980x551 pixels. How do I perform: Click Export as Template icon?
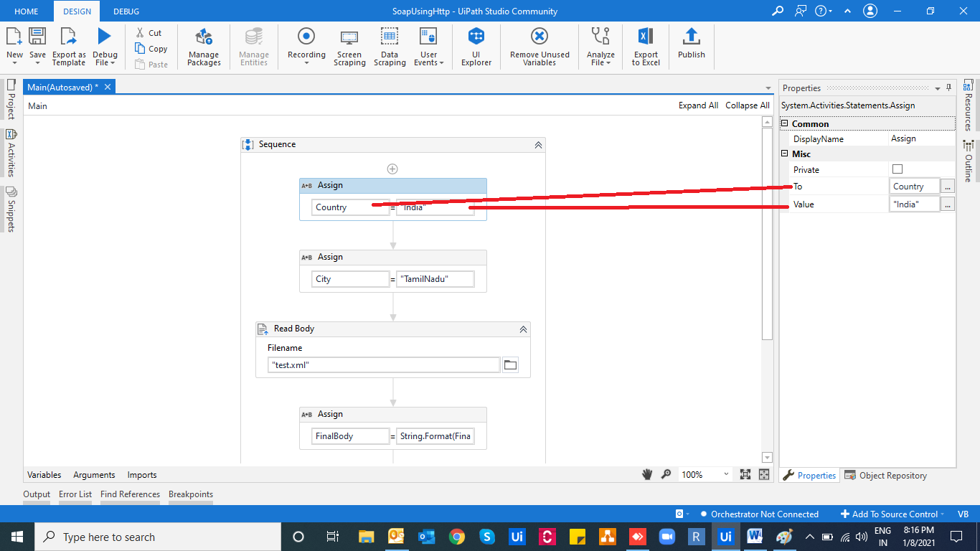click(69, 37)
